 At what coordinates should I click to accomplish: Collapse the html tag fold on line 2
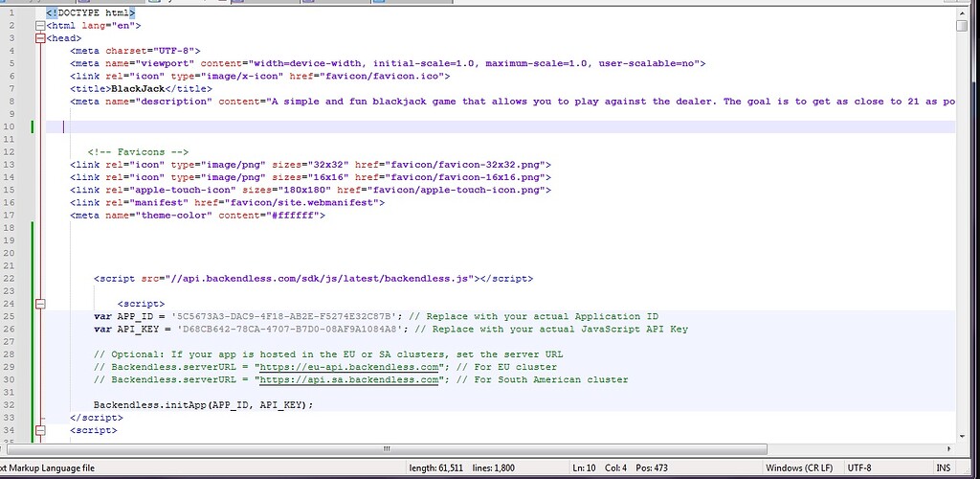point(40,26)
